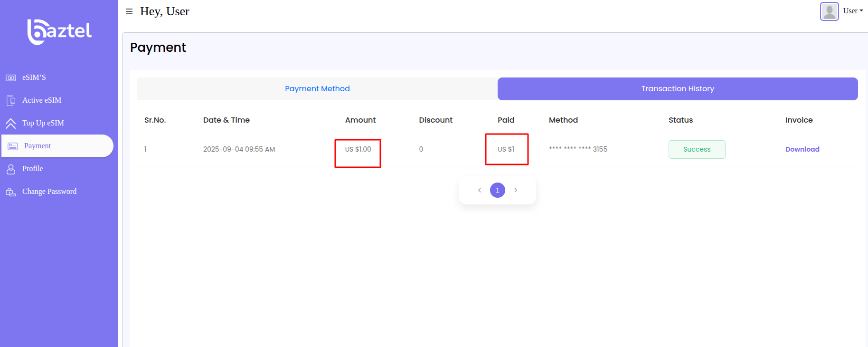Viewport: 868px width, 347px height.
Task: Click the Change Password lock icon
Action: 11,192
